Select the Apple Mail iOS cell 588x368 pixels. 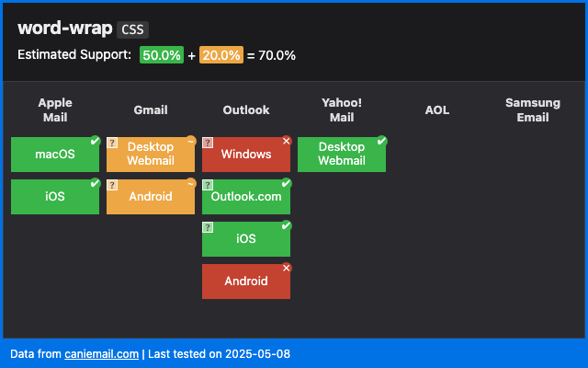point(55,197)
